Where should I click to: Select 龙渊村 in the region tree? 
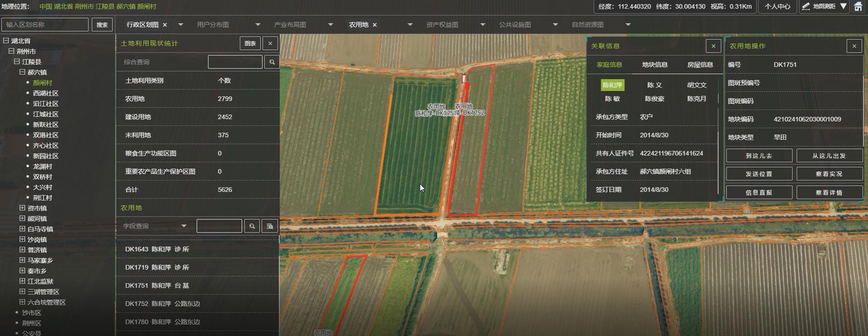click(43, 167)
